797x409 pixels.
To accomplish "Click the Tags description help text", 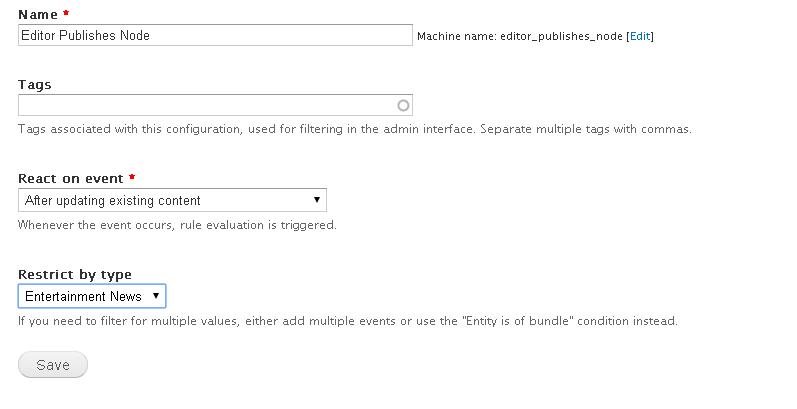I will pyautogui.click(x=355, y=129).
